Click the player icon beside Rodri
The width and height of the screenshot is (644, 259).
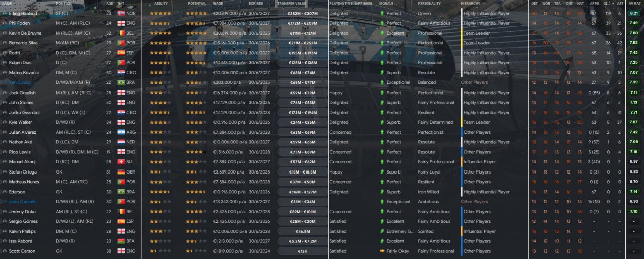click(5, 53)
